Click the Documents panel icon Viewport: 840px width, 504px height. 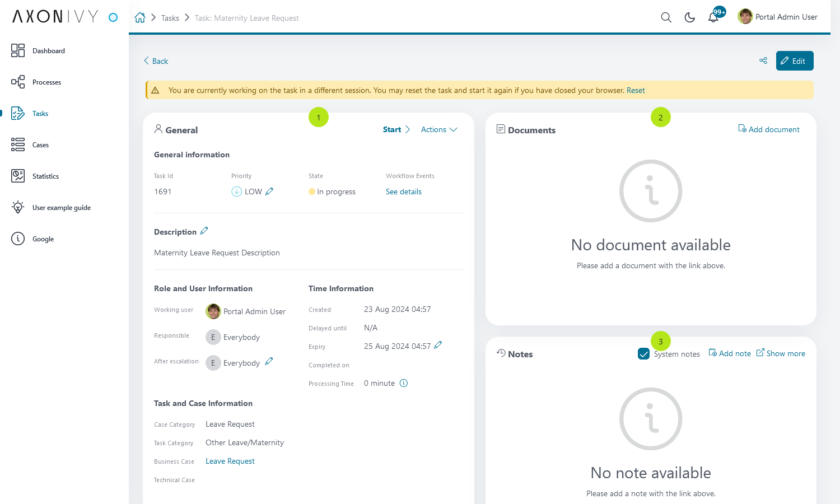(501, 129)
